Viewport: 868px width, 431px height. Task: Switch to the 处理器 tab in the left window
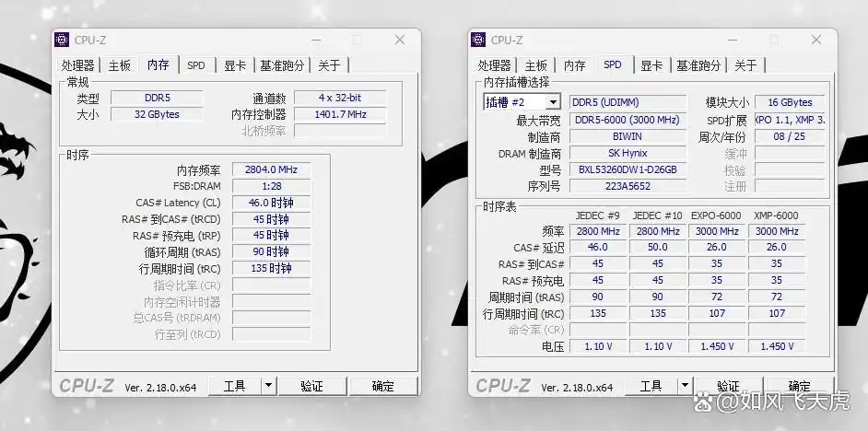coord(78,65)
